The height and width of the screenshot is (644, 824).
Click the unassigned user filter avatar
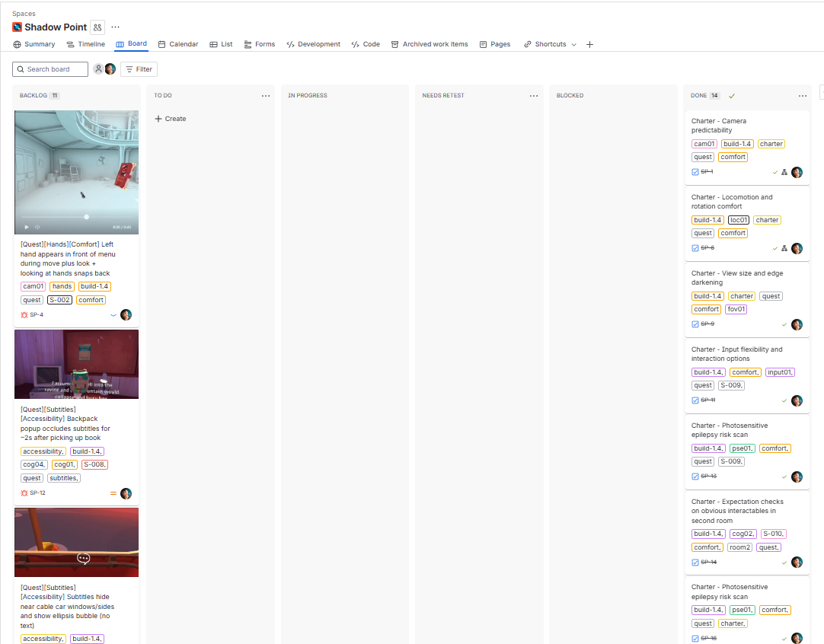98,69
